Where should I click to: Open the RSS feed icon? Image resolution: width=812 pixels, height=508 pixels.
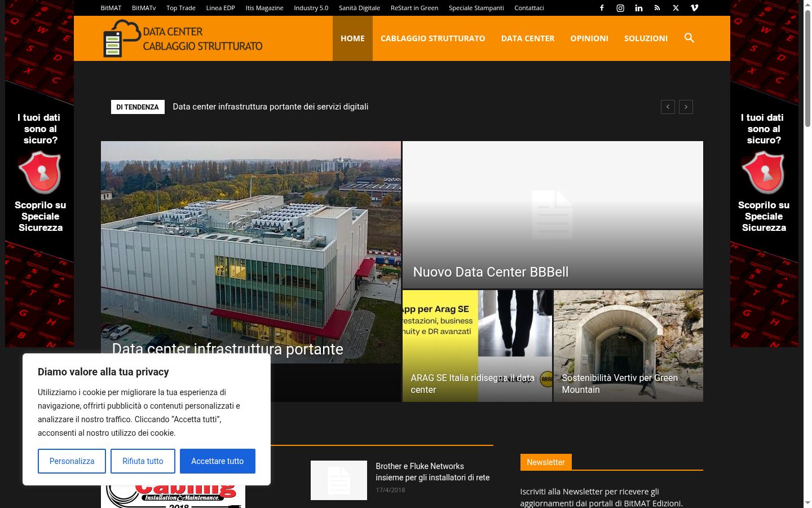pyautogui.click(x=657, y=8)
